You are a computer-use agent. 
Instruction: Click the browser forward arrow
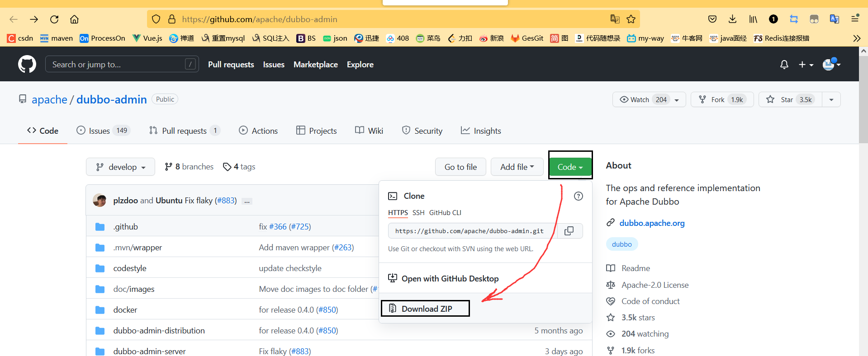point(34,19)
